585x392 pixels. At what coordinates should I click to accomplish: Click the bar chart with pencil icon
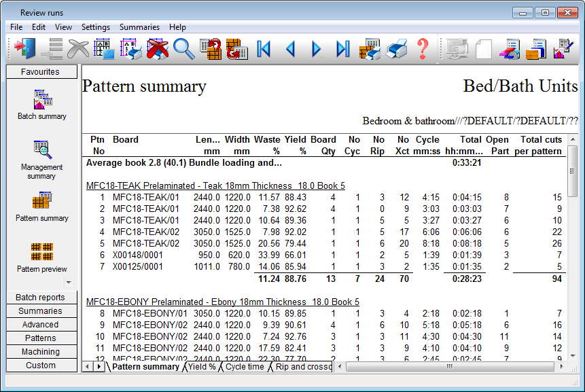(x=563, y=49)
